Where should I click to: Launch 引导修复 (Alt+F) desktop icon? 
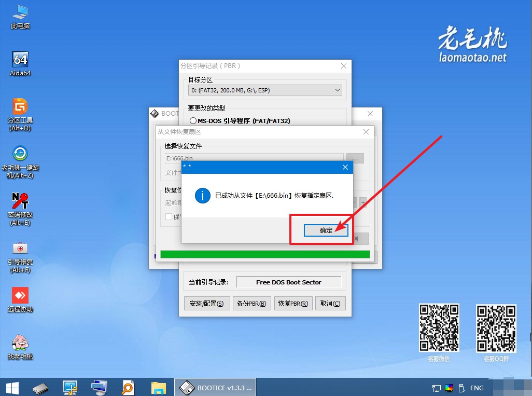tap(20, 257)
